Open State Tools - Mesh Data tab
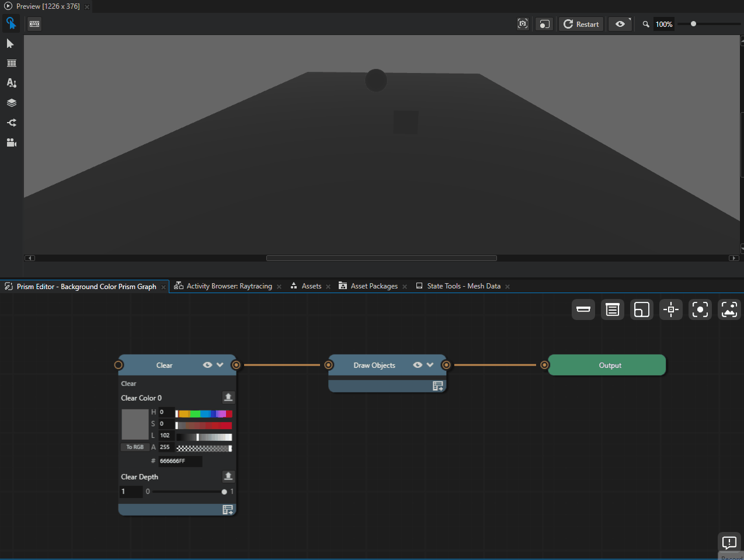The height and width of the screenshot is (560, 744). 464,286
